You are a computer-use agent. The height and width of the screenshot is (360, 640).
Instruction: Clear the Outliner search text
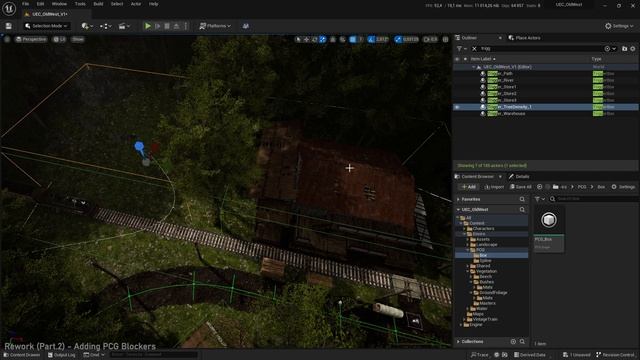pyautogui.click(x=474, y=49)
